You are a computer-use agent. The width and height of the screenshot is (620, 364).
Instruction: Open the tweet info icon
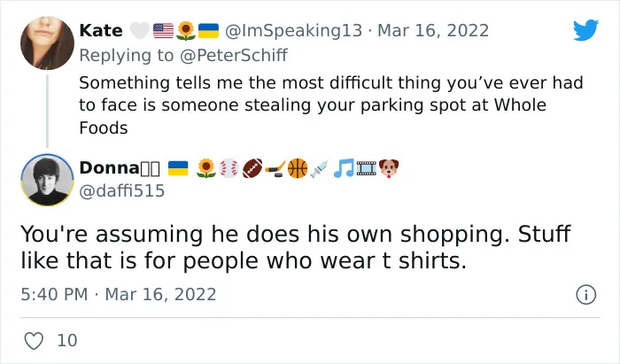click(x=585, y=294)
